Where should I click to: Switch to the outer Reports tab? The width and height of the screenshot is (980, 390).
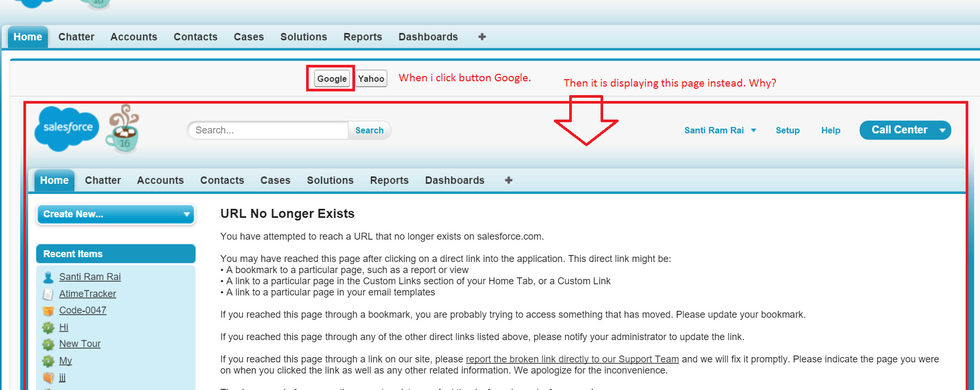[363, 37]
